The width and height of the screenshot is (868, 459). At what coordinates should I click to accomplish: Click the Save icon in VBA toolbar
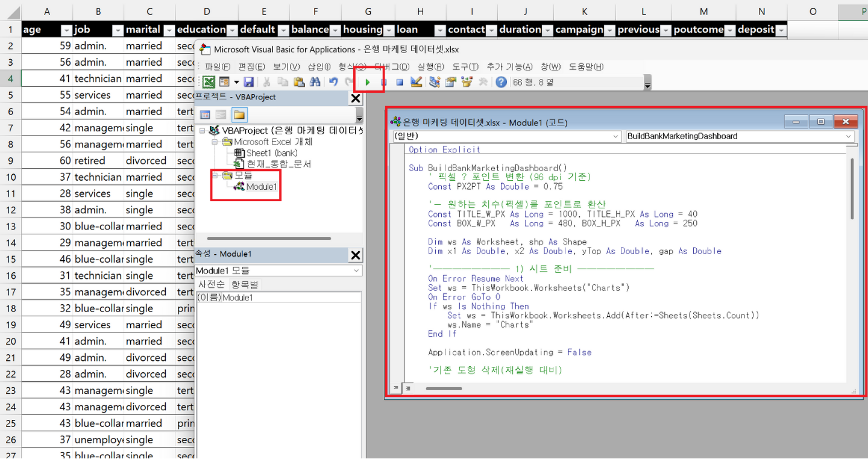click(x=248, y=82)
